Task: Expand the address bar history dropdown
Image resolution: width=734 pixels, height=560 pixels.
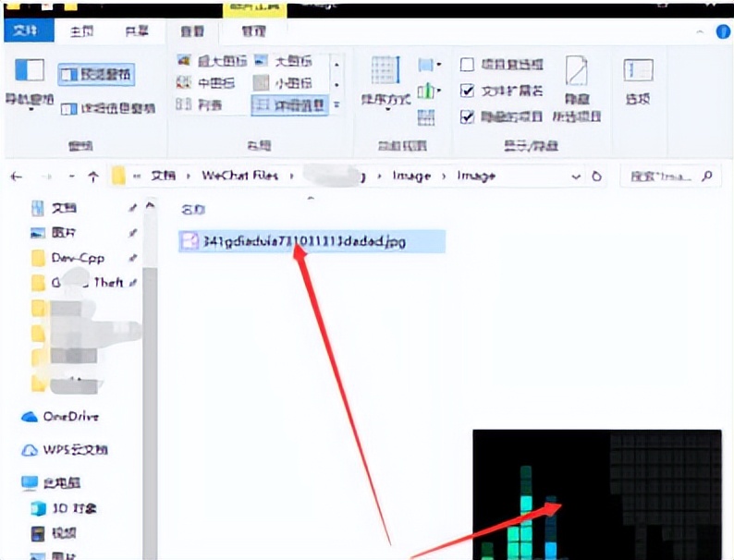Action: click(576, 177)
